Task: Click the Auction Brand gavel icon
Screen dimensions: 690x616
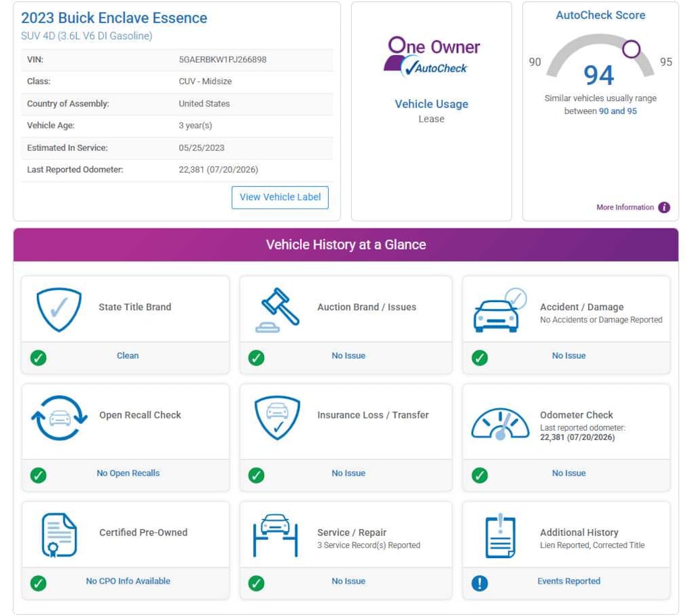Action: pos(277,310)
